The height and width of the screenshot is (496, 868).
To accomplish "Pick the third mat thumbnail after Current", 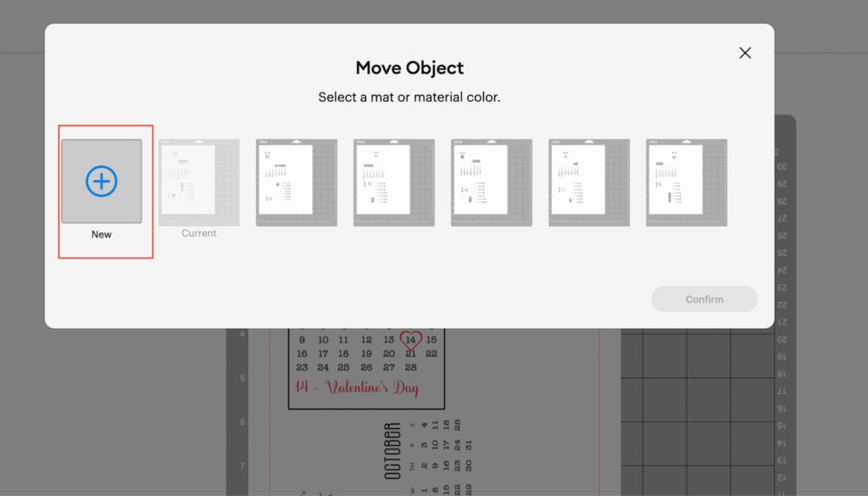I will (x=492, y=182).
